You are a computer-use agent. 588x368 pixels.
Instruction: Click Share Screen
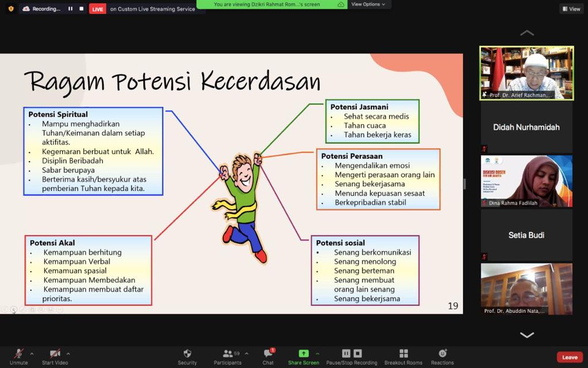click(x=303, y=356)
